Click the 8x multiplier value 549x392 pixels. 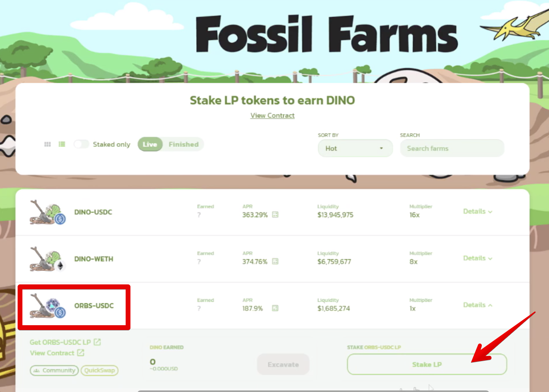[x=413, y=262]
